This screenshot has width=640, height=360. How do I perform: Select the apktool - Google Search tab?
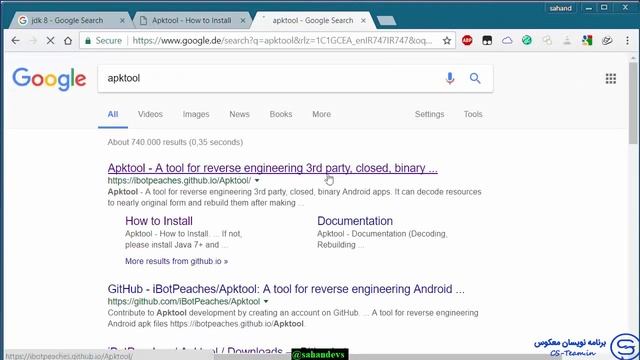point(313,20)
